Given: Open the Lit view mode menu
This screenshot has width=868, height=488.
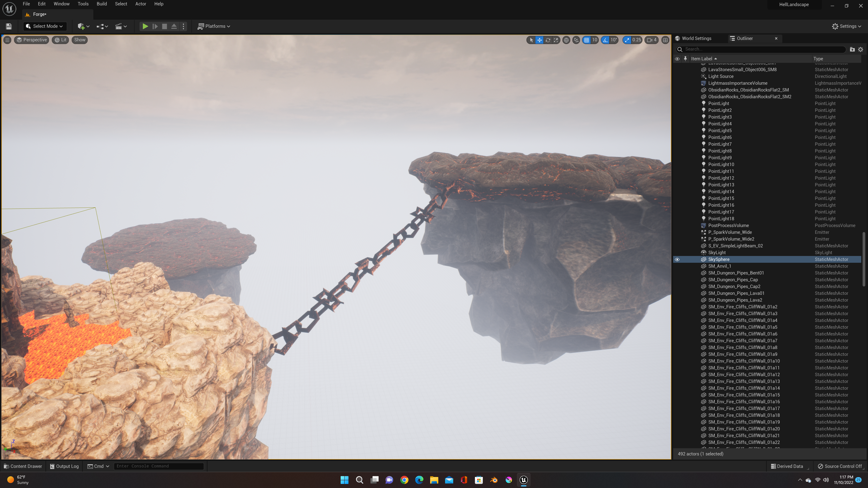Looking at the screenshot, I should (x=61, y=40).
